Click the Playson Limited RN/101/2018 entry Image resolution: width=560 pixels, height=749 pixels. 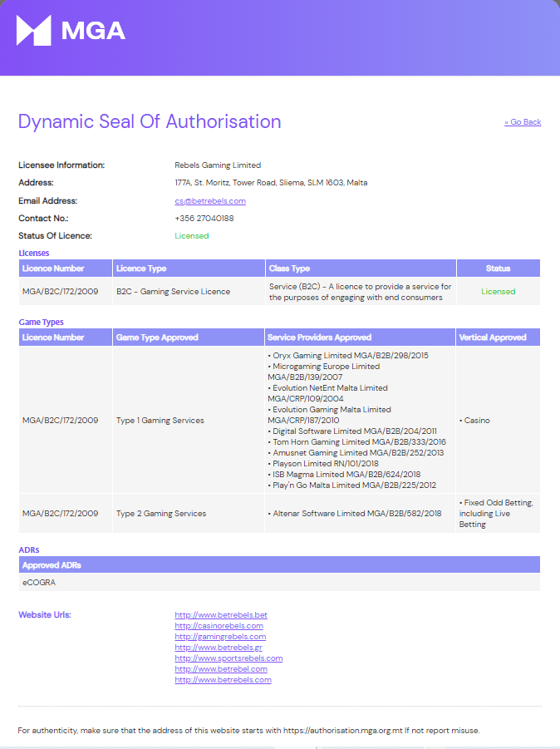[x=323, y=463]
